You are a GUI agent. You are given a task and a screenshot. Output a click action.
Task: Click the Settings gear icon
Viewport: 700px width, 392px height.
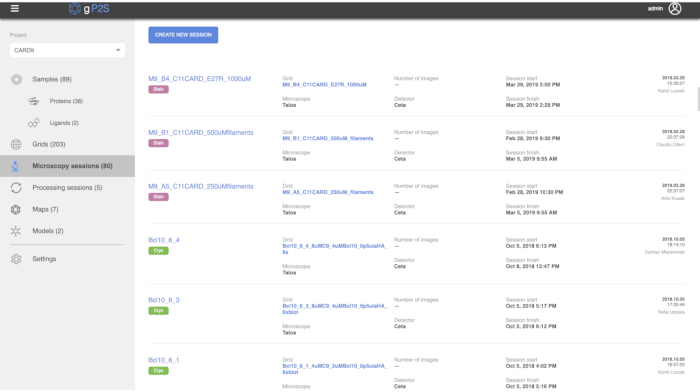click(x=16, y=259)
